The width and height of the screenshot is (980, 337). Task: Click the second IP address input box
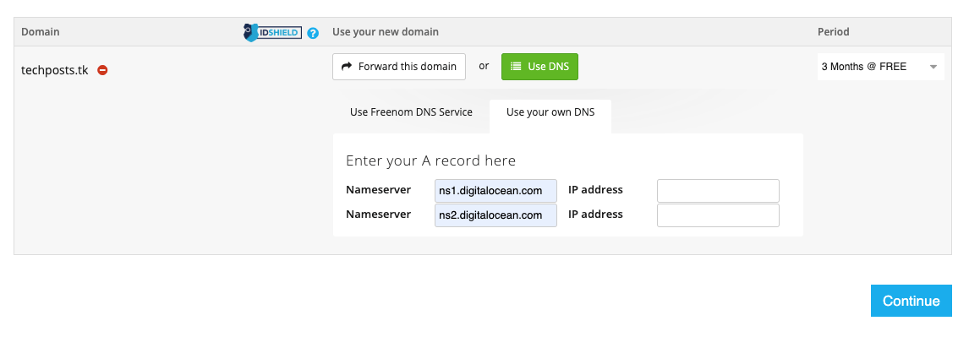pyautogui.click(x=718, y=215)
